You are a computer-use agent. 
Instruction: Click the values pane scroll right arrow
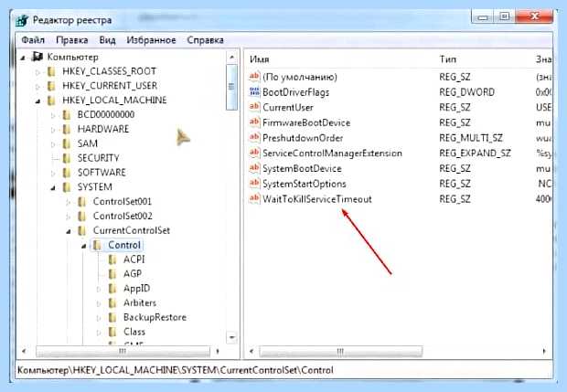[x=544, y=351]
